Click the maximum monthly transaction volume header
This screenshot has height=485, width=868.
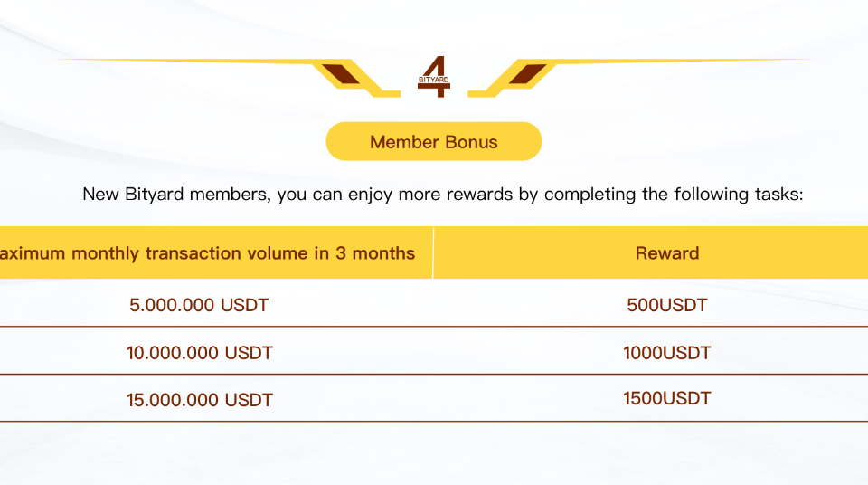click(x=207, y=253)
